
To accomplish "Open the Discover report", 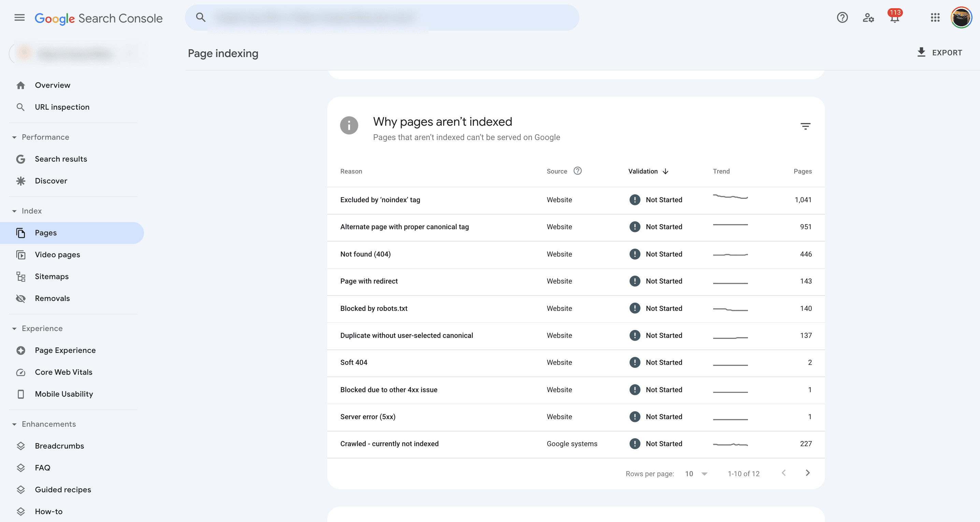I will click(x=51, y=181).
